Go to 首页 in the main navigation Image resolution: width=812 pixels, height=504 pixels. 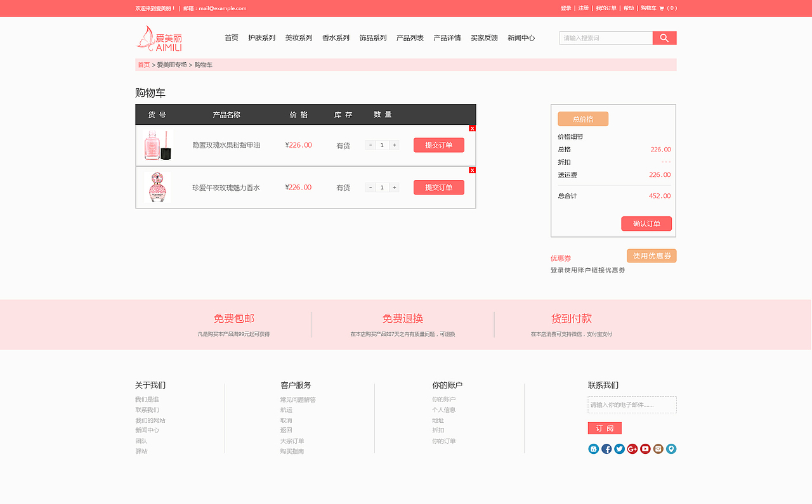click(x=232, y=38)
